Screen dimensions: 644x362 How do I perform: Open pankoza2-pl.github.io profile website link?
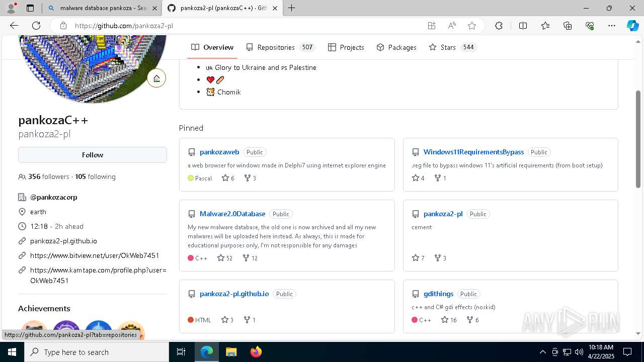click(63, 241)
